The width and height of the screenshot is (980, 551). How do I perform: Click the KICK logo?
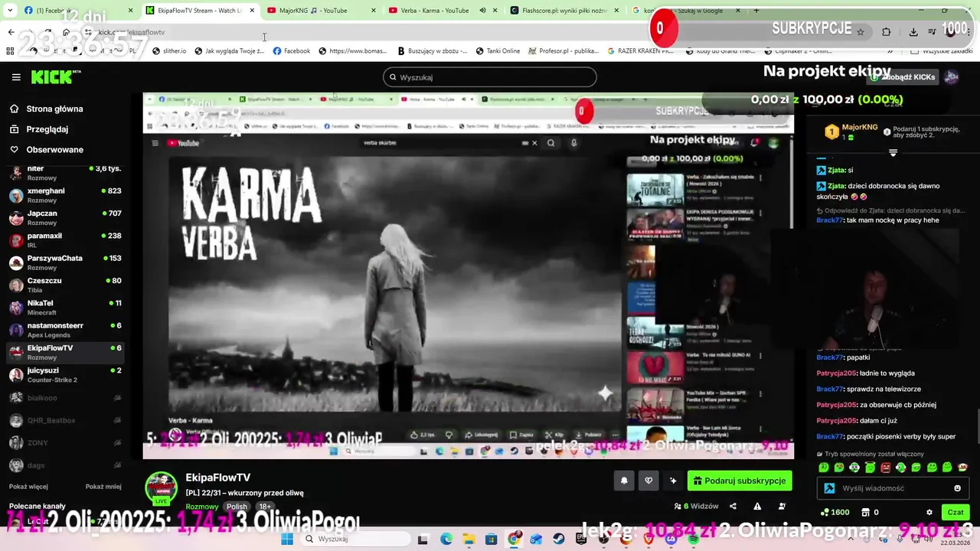(55, 77)
